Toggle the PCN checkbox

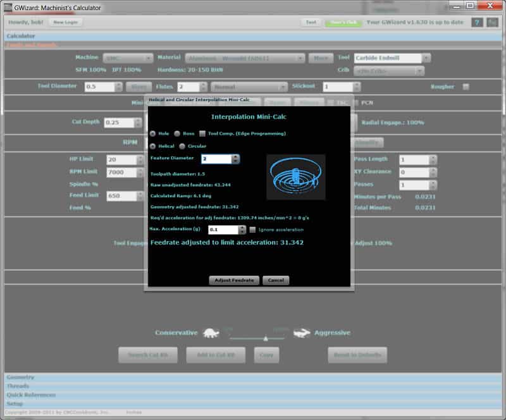tap(356, 102)
